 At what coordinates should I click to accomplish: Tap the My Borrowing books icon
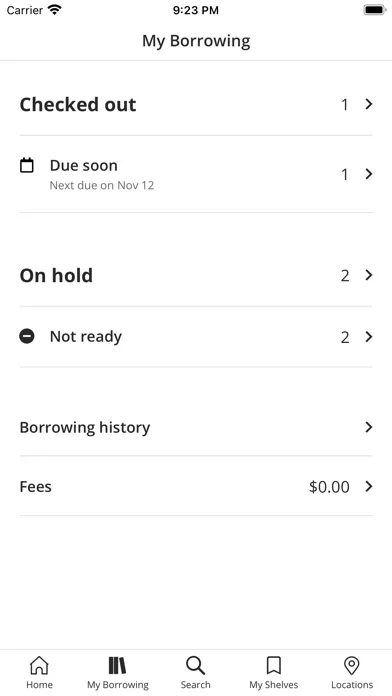(x=118, y=665)
